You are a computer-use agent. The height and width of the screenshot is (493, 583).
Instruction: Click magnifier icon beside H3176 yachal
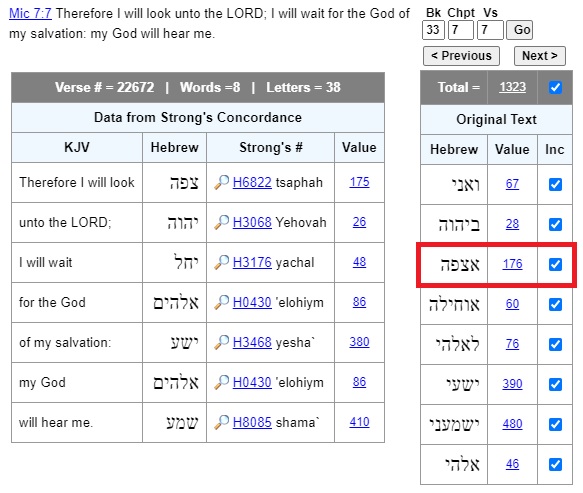tap(222, 262)
